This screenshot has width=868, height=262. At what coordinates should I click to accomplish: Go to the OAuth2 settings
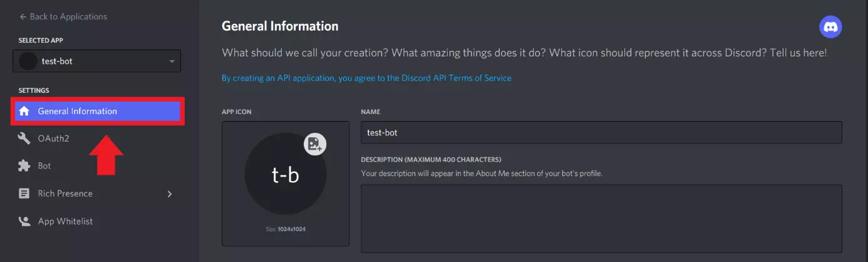pyautogui.click(x=53, y=139)
